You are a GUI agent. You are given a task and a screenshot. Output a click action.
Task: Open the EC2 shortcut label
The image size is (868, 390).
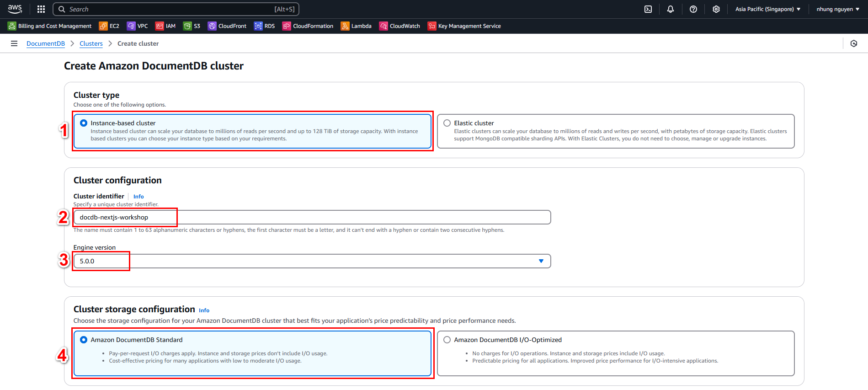click(114, 26)
